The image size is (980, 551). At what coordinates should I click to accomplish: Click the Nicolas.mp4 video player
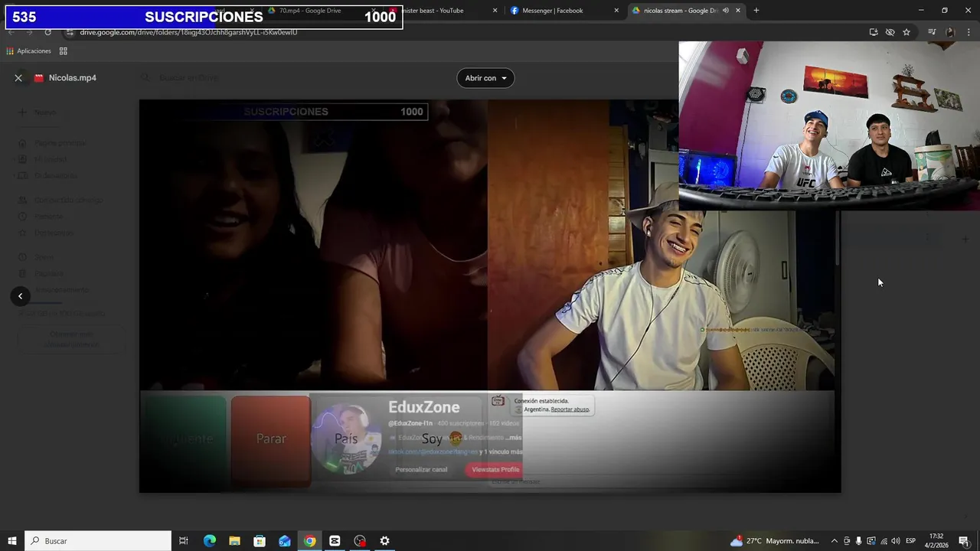point(490,296)
